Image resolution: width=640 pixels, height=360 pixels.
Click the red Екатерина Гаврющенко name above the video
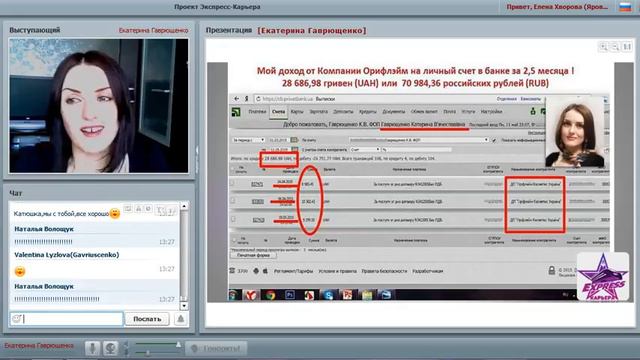(x=153, y=30)
